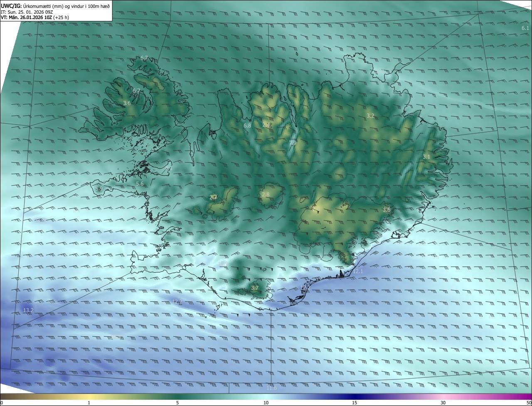Screen dimensions: 532x406
Task: Click the '15' tick on the color scale
Action: pos(355,403)
